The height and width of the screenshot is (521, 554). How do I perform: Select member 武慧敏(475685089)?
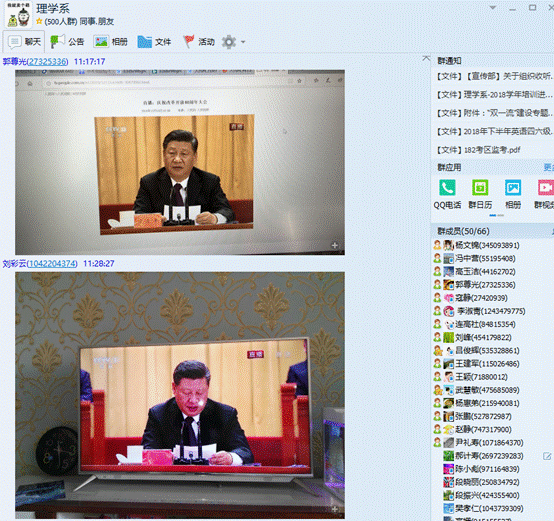487,390
